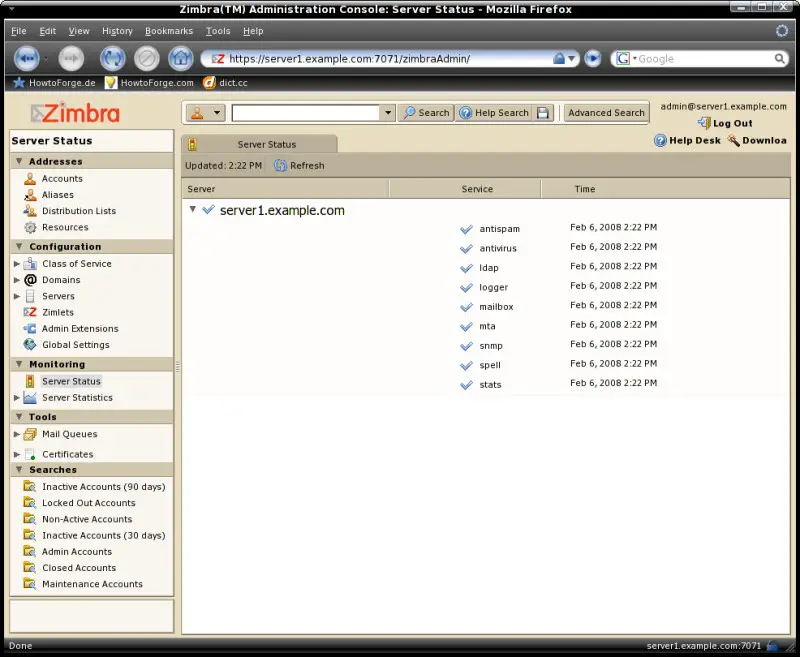Open Inactive Accounts (90 days) saved search
The width and height of the screenshot is (800, 657).
point(104,487)
